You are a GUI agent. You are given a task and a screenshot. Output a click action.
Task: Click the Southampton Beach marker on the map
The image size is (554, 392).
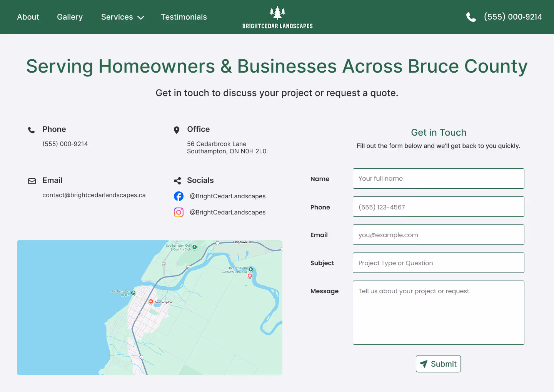click(x=133, y=292)
